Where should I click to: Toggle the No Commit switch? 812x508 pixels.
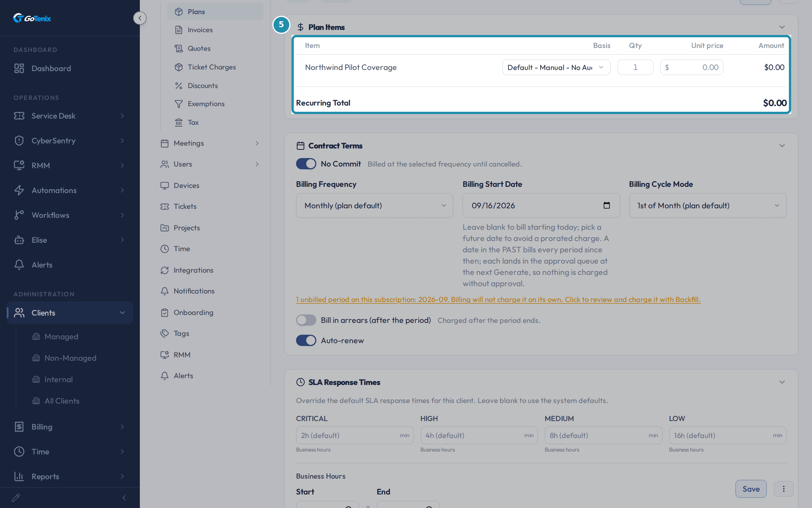[306, 164]
